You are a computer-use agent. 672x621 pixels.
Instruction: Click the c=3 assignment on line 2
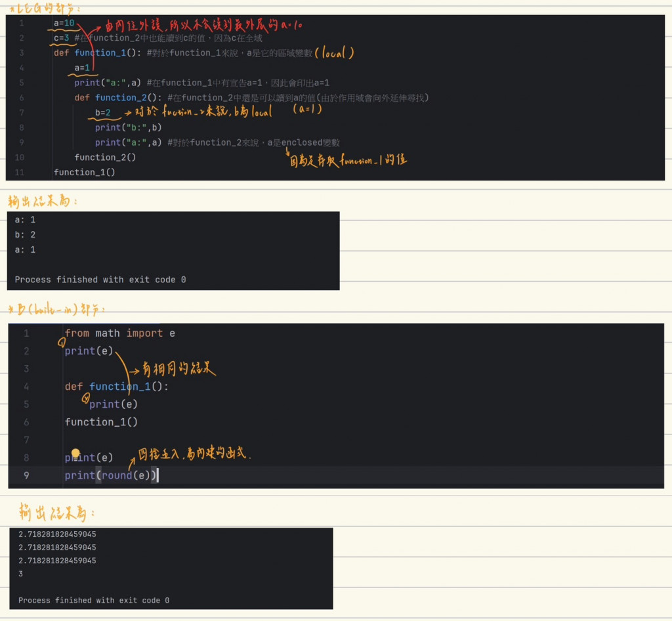click(61, 38)
